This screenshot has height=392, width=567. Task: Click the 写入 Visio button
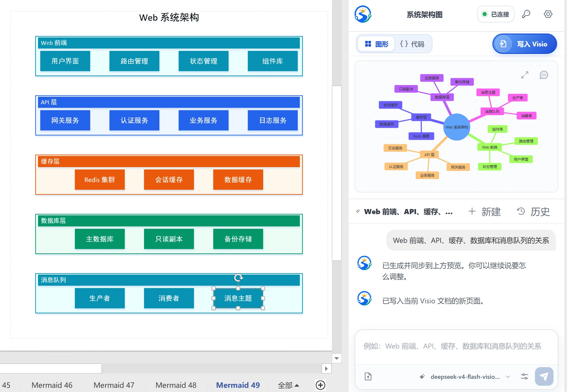click(x=524, y=44)
